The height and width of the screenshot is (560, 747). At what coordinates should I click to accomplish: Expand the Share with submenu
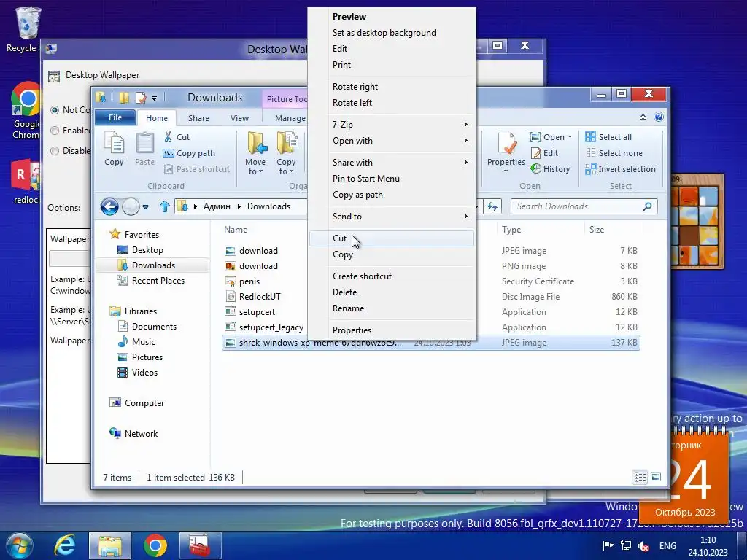392,163
